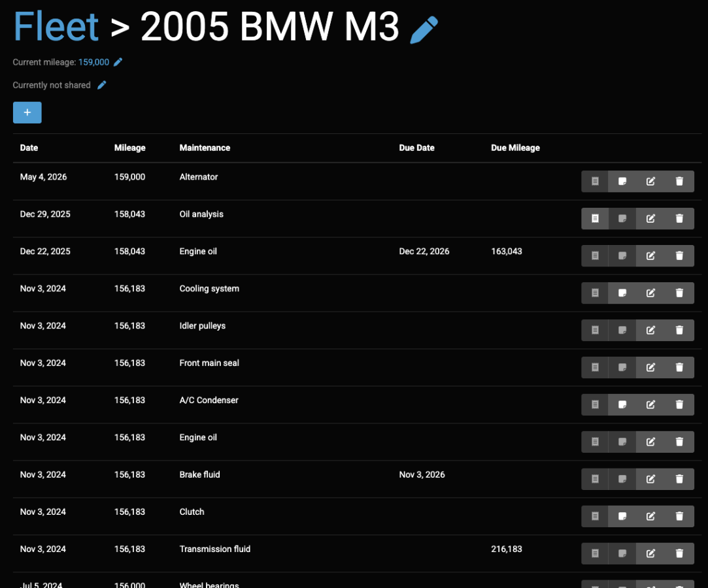View note for Clutch row
Image resolution: width=708 pixels, height=588 pixels.
click(x=622, y=516)
